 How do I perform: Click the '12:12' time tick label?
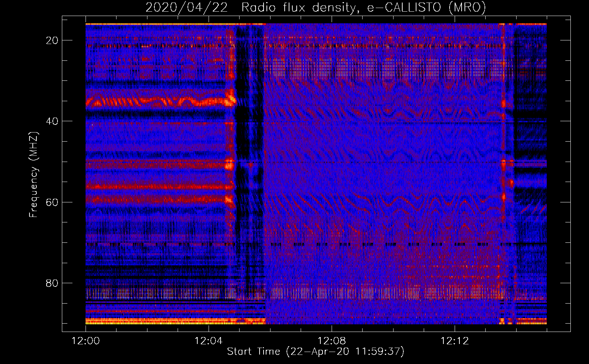pyautogui.click(x=455, y=341)
